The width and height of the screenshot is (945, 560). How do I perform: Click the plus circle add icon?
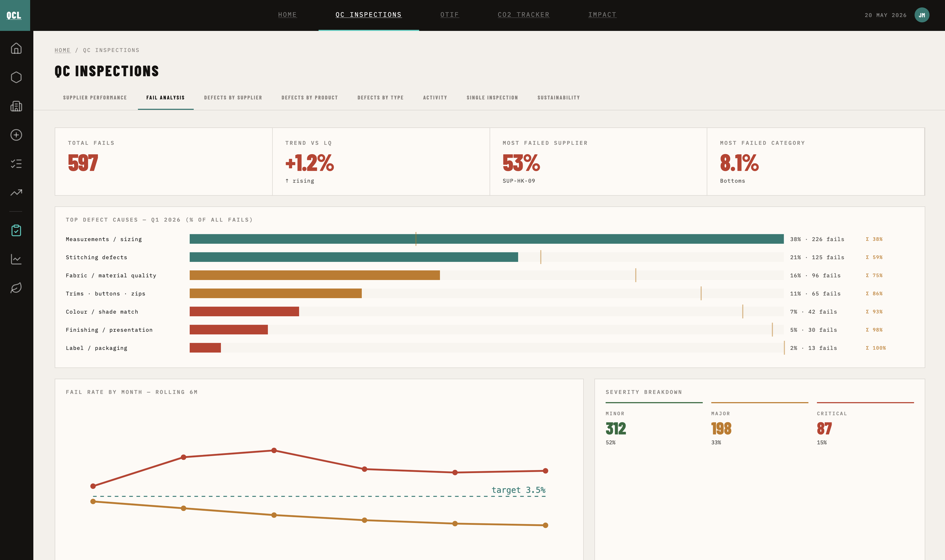16,135
